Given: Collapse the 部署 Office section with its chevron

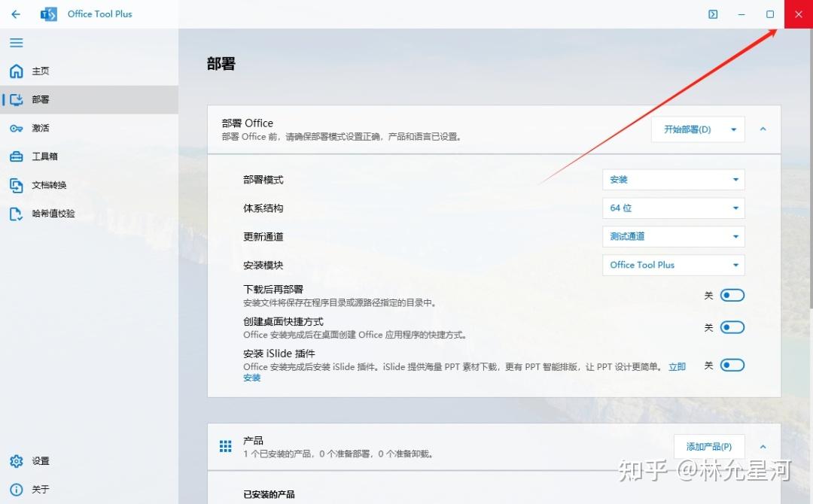Looking at the screenshot, I should 763,129.
